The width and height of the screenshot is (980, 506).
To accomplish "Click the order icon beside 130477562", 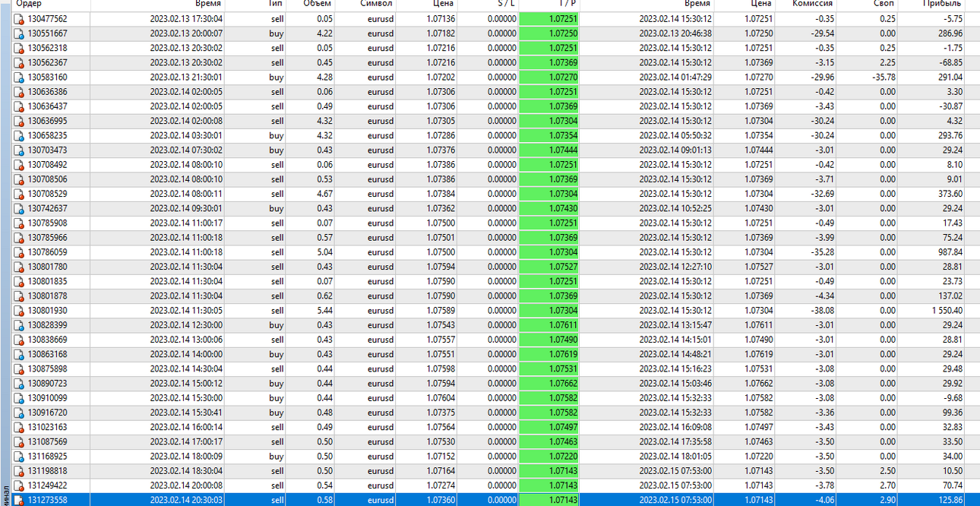I will pyautogui.click(x=20, y=19).
